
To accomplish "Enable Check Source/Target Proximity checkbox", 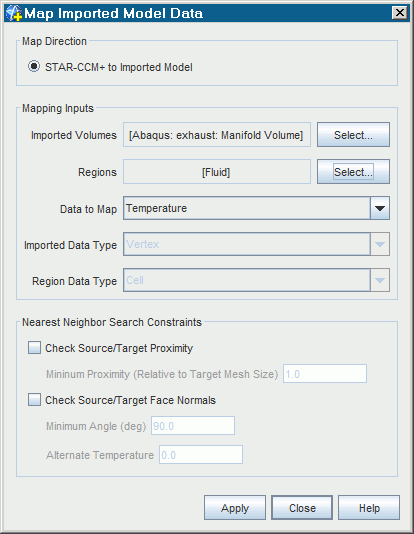I will coord(34,348).
